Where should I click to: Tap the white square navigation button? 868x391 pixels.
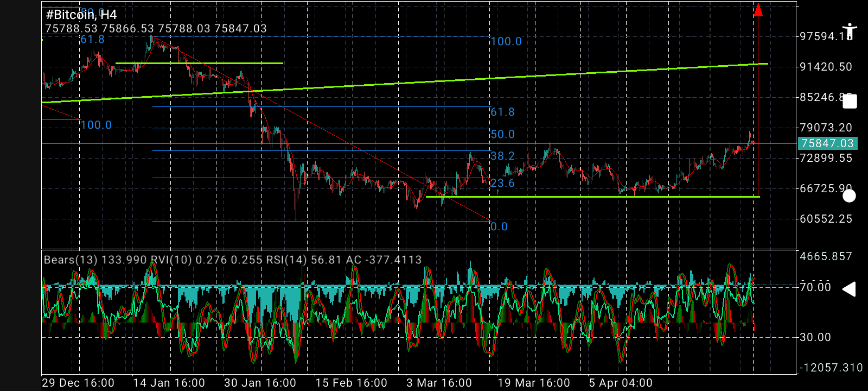[850, 102]
